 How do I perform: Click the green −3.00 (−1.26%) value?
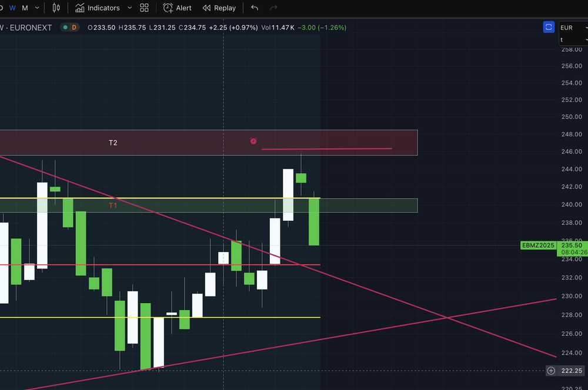[322, 28]
